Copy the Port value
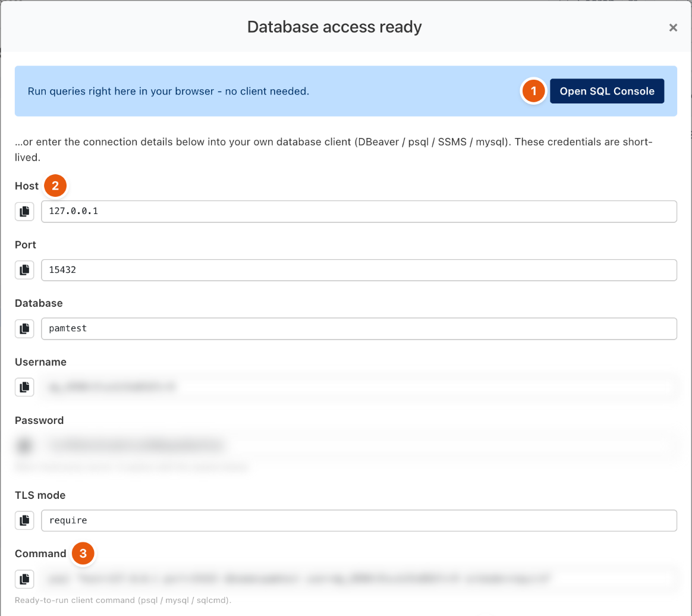Viewport: 692px width, 616px height. point(24,270)
